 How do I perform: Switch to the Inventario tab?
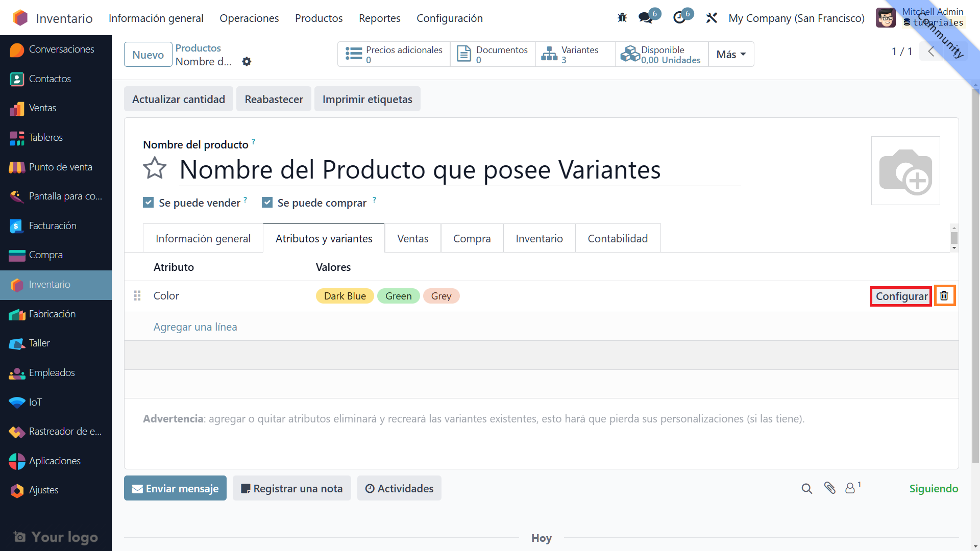point(539,239)
